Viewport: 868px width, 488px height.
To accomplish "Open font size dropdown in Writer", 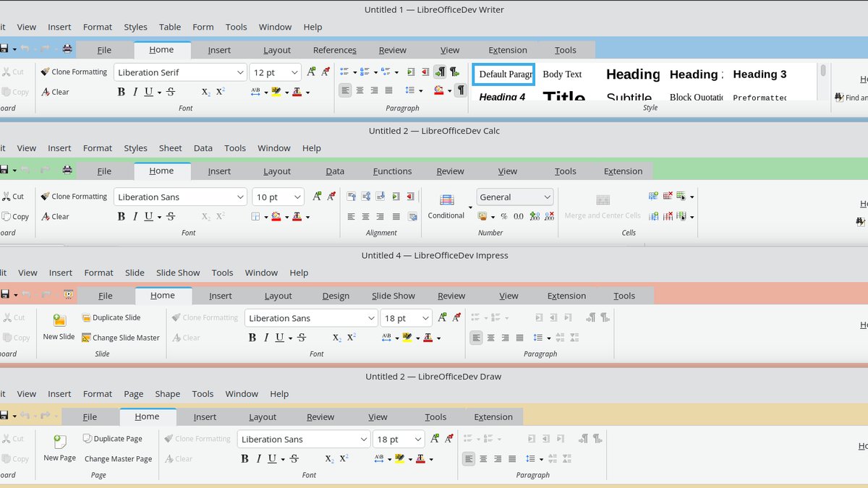I will coord(294,72).
